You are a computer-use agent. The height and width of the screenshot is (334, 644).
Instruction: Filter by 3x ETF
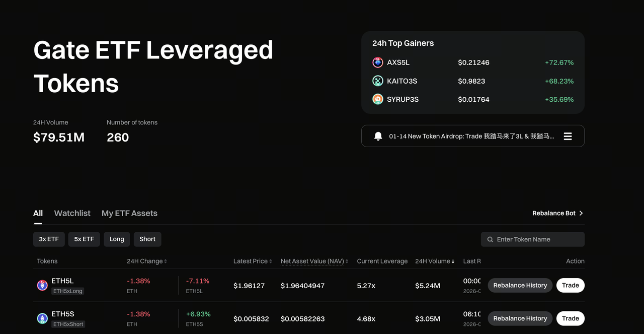(49, 239)
